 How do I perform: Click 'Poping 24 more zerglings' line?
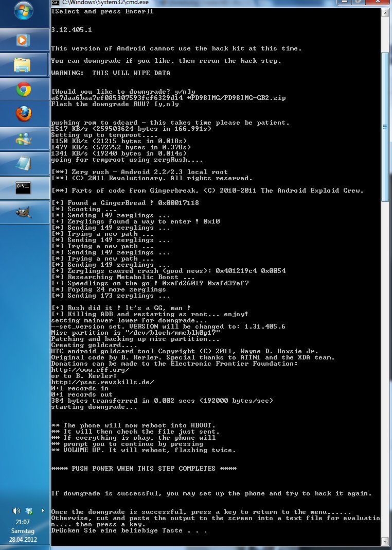point(109,289)
